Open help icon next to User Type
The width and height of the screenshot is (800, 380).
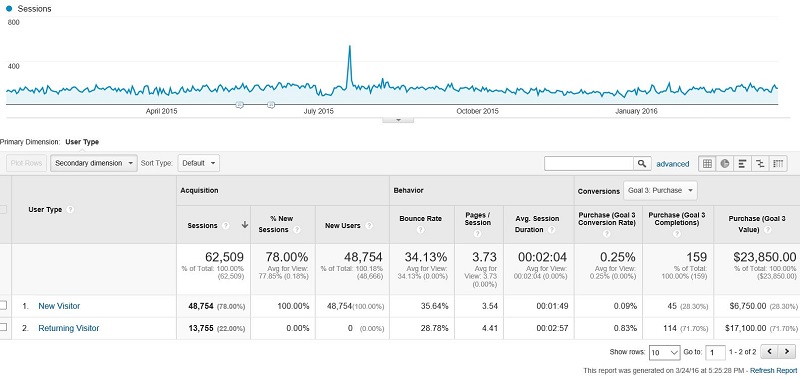(70, 210)
